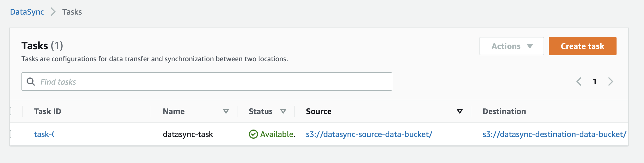Go to the next page of tasks

pos(611,82)
